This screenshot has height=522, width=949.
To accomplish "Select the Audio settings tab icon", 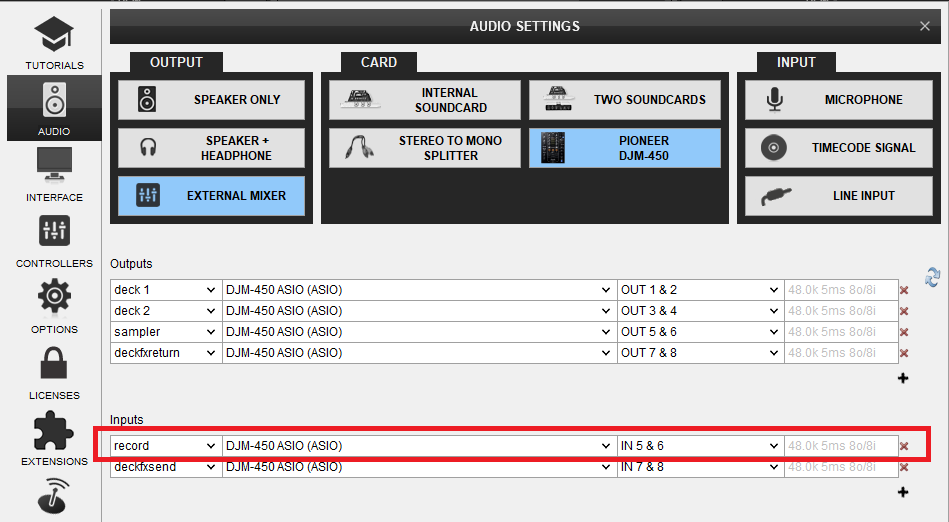I will tap(54, 108).
